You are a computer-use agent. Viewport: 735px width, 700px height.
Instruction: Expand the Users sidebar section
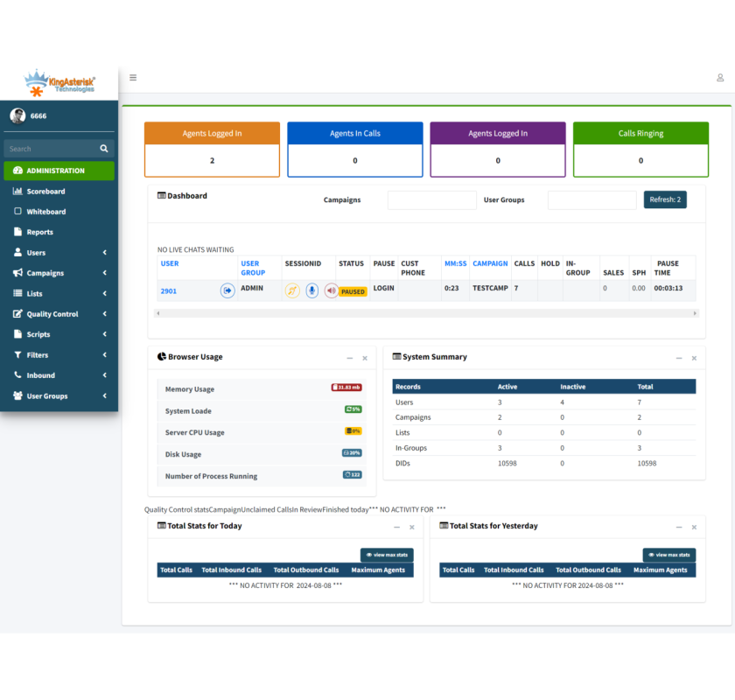coord(35,252)
